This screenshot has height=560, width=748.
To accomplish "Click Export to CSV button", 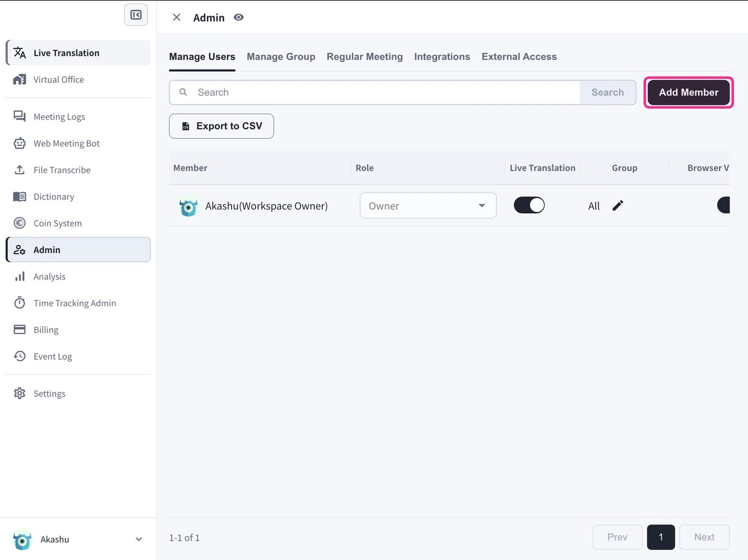I will click(x=221, y=126).
